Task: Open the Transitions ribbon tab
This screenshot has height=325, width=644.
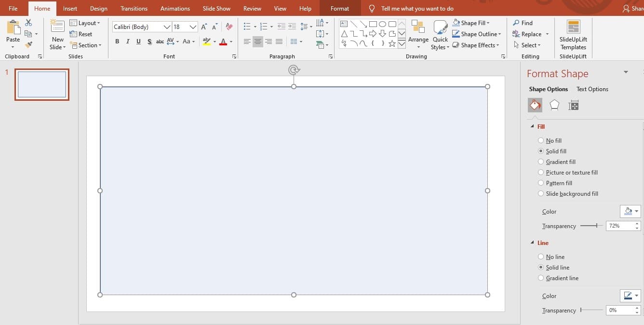Action: point(134,9)
